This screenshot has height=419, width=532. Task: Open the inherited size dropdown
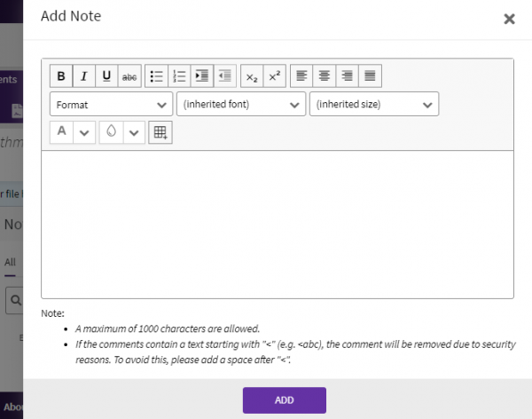coord(374,105)
